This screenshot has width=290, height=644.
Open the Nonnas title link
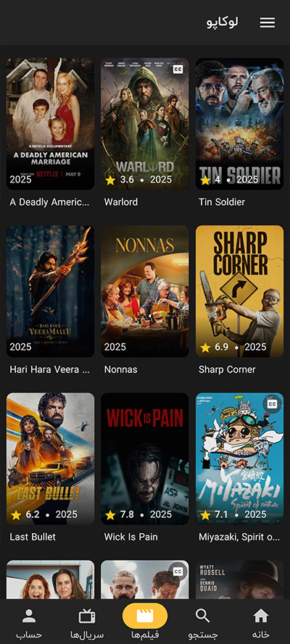[x=121, y=369]
